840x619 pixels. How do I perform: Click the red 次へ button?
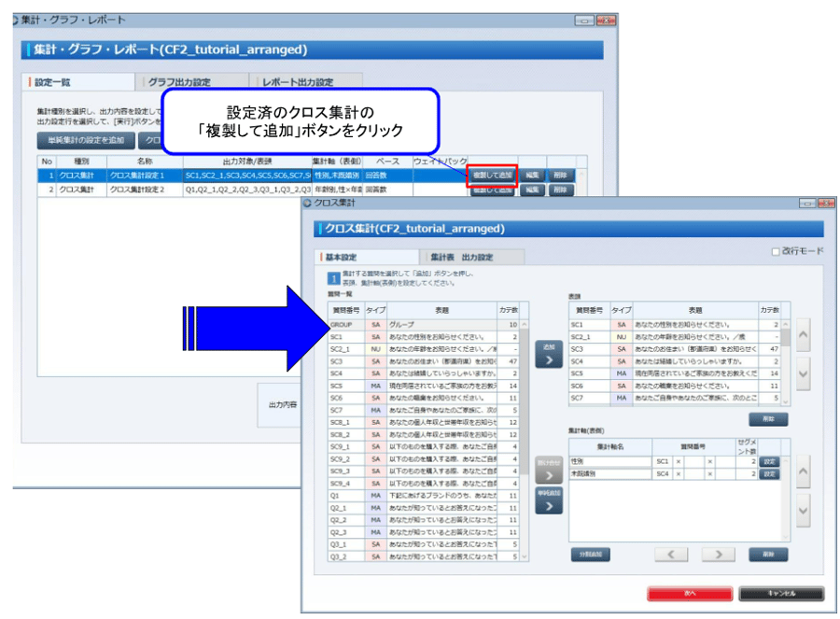[x=691, y=594]
